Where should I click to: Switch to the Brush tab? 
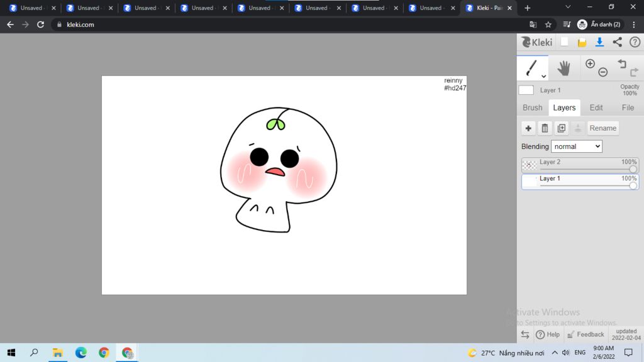(x=532, y=107)
